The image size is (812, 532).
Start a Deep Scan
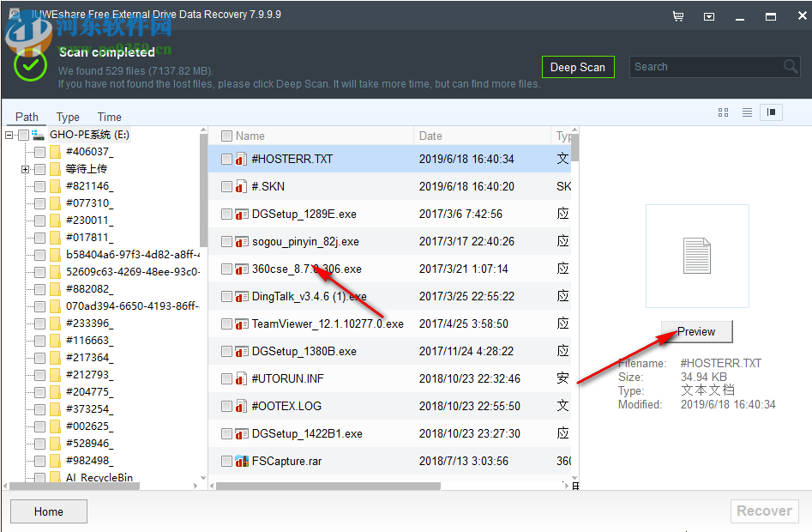[578, 66]
